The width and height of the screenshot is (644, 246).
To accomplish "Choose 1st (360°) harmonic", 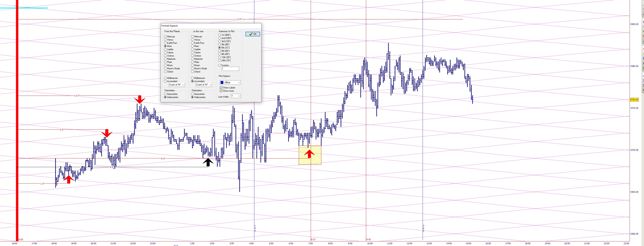I will tap(224, 35).
